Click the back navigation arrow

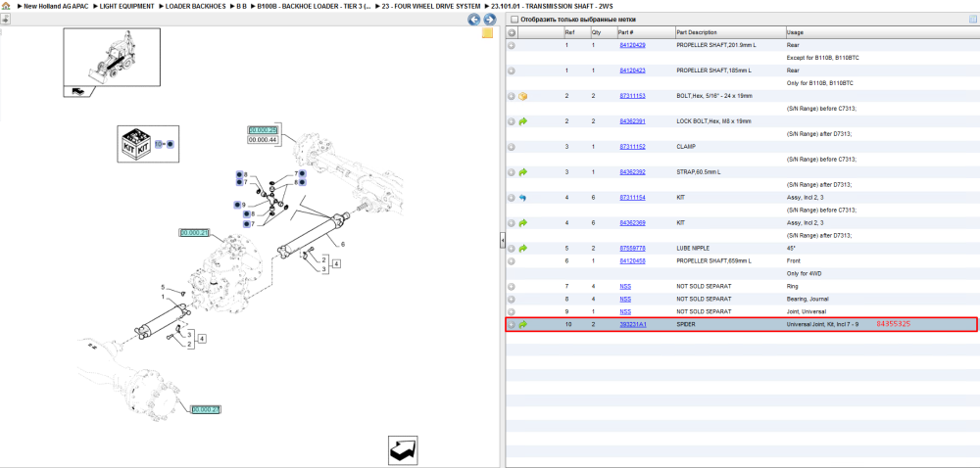tap(474, 20)
